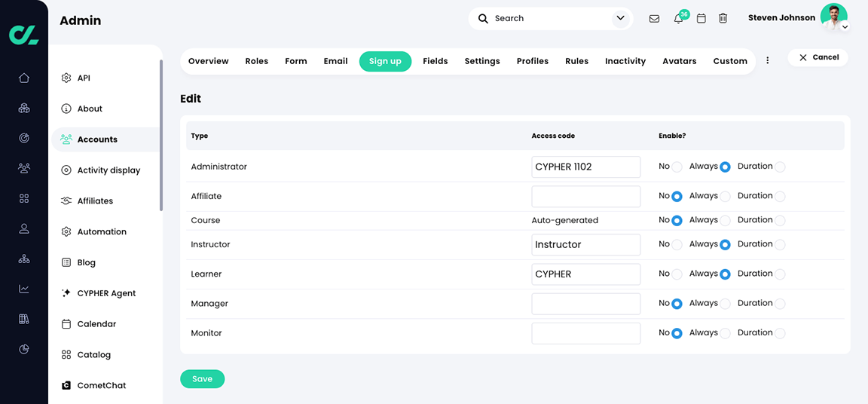
Task: Open the more tabs three-dot menu
Action: [x=767, y=60]
